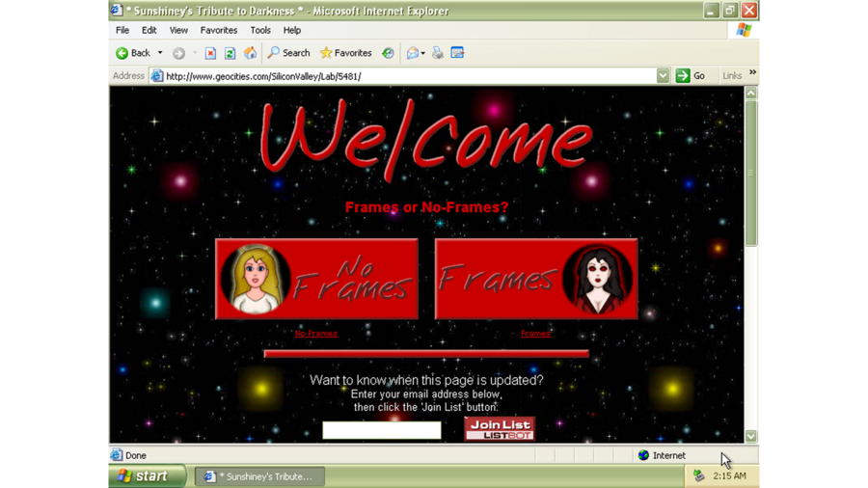Click the email address input box
868x488 pixels.
click(x=382, y=430)
